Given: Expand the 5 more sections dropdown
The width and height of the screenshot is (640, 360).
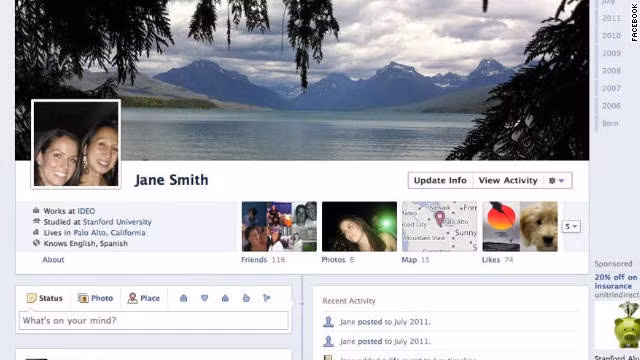Looking at the screenshot, I should pos(571,227).
